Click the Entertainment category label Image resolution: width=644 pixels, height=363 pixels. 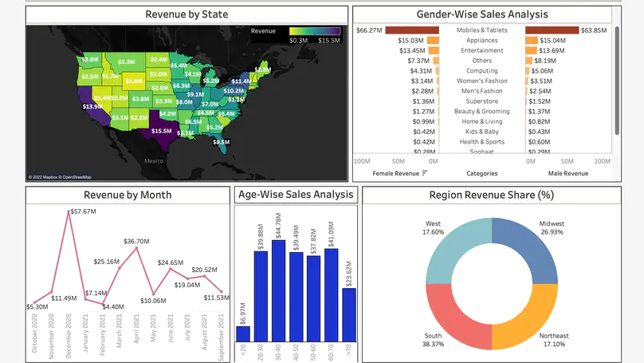click(x=481, y=50)
